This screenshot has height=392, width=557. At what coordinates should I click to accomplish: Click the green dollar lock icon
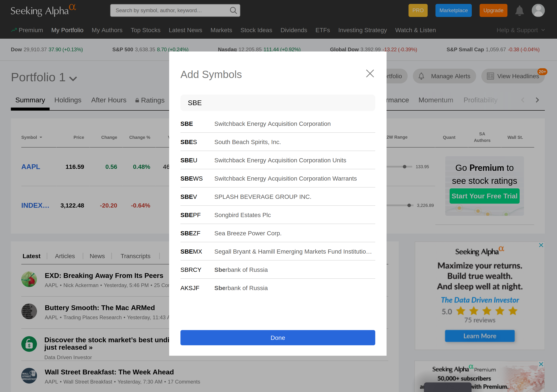[x=29, y=344]
